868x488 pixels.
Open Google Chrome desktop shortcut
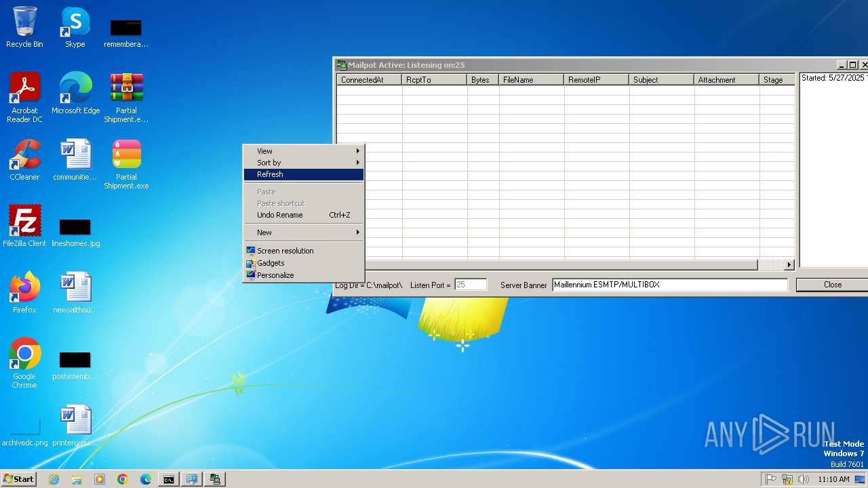pos(24,363)
